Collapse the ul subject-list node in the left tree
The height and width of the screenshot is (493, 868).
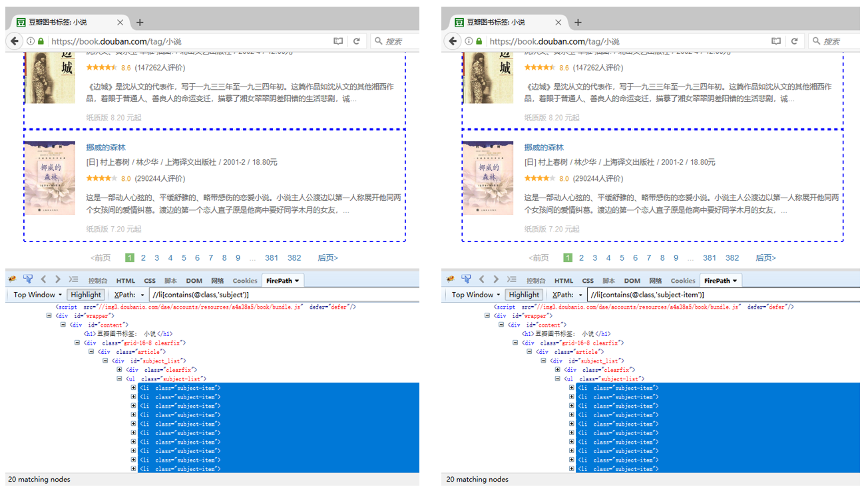120,379
